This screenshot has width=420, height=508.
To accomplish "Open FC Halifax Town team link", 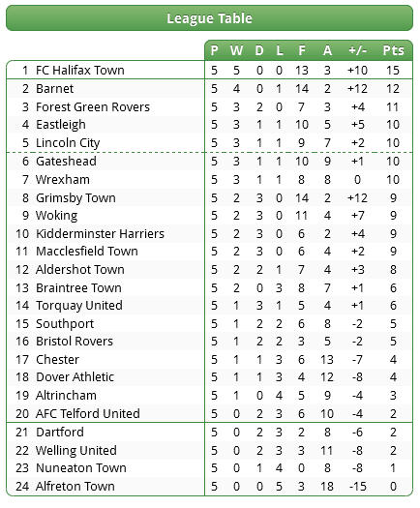I will click(x=80, y=70).
